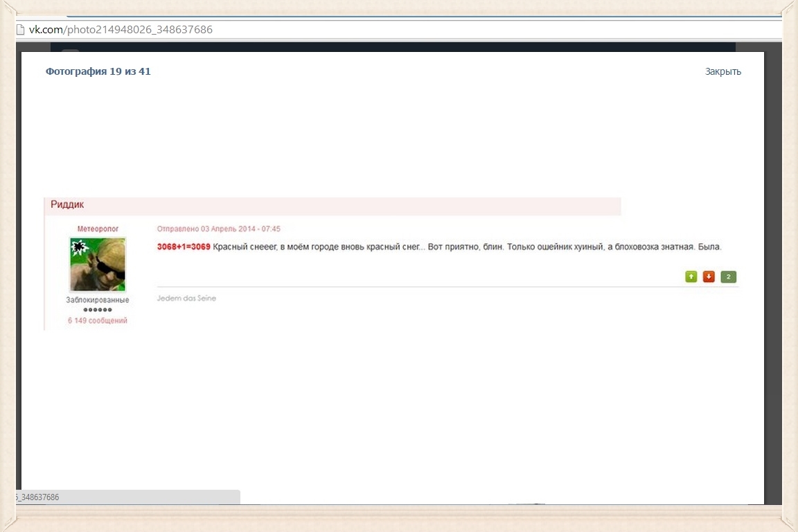Click the reputation score badge showing 2
798x532 pixels.
(x=728, y=277)
